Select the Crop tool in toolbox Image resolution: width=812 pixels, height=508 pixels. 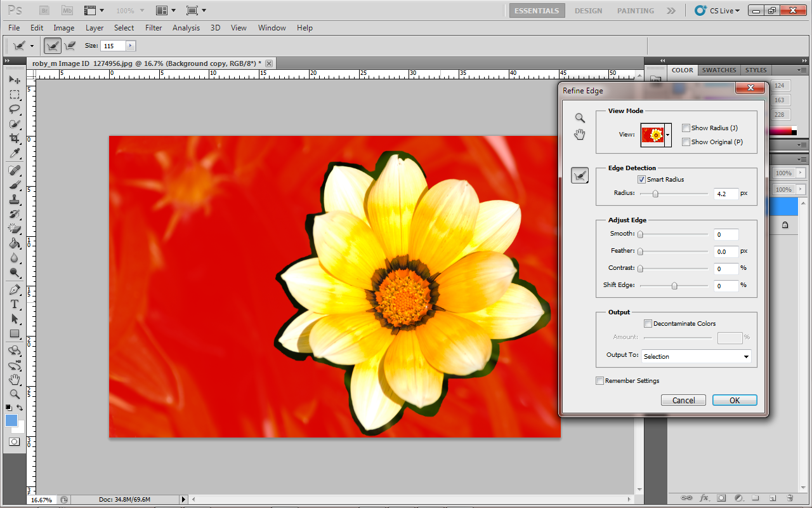15,138
